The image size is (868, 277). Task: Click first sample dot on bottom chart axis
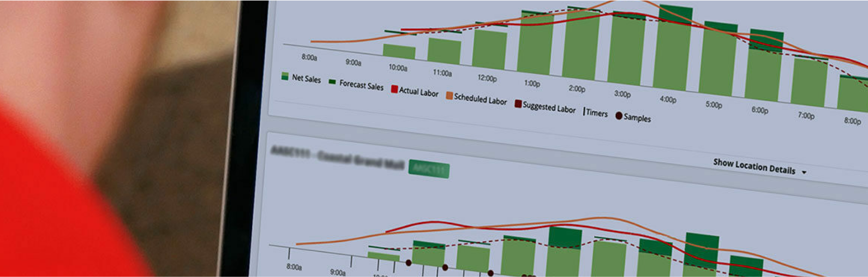click(409, 262)
